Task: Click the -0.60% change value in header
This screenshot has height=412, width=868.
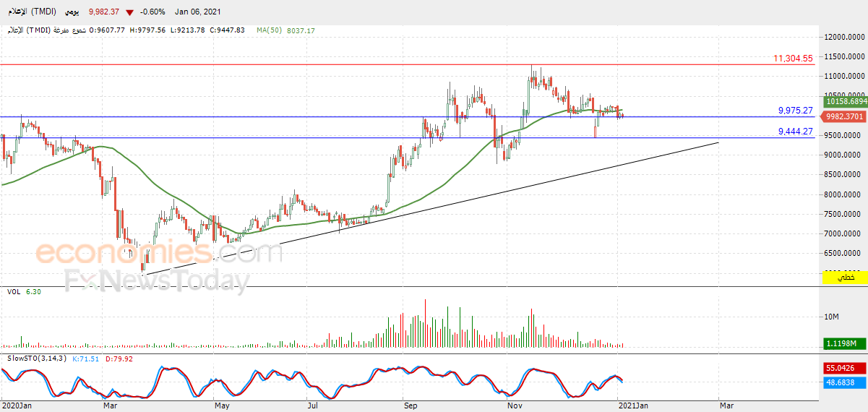Action: 153,12
